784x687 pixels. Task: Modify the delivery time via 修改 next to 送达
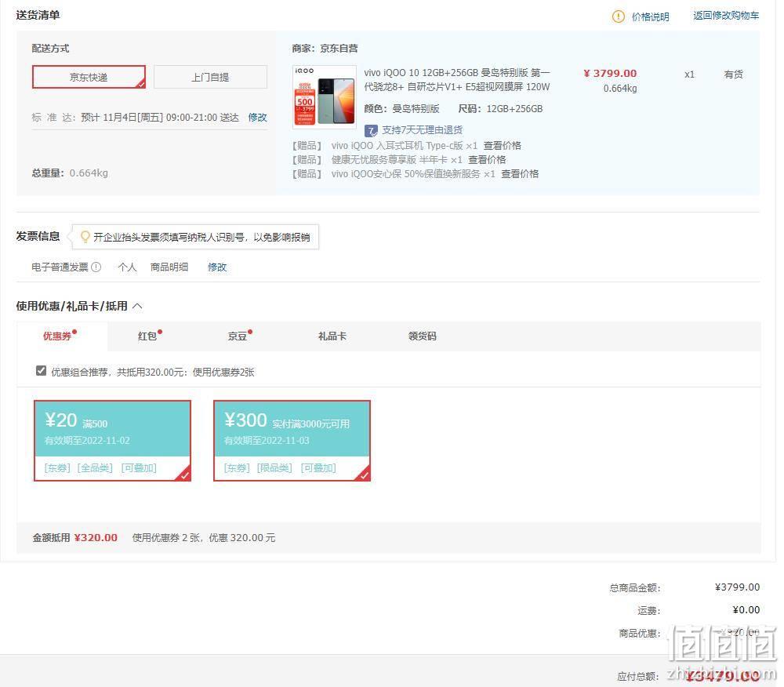tap(257, 118)
